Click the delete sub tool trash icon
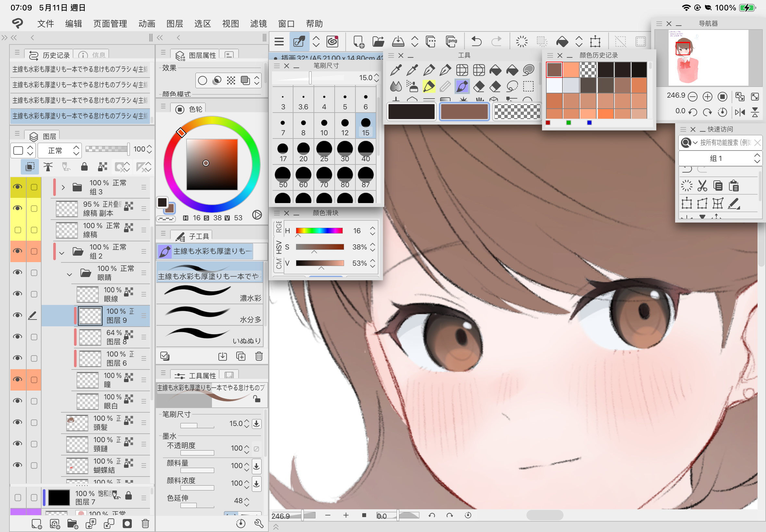This screenshot has height=532, width=766. (259, 356)
